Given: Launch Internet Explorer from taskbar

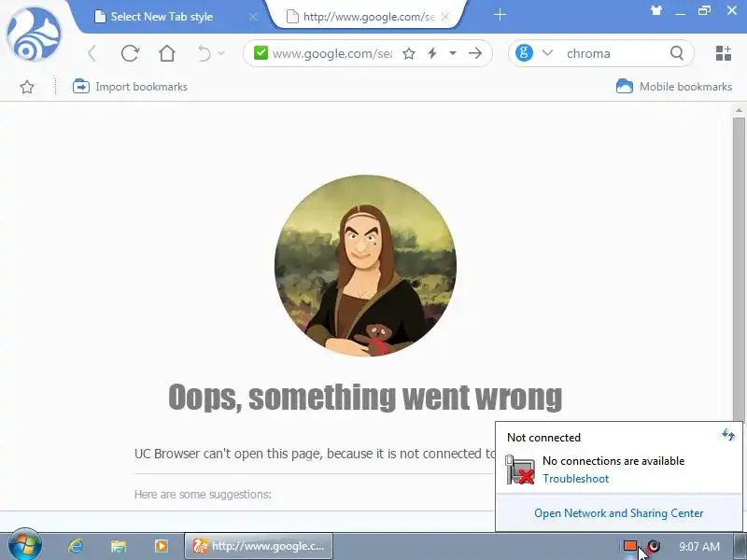Looking at the screenshot, I should click(x=76, y=546).
